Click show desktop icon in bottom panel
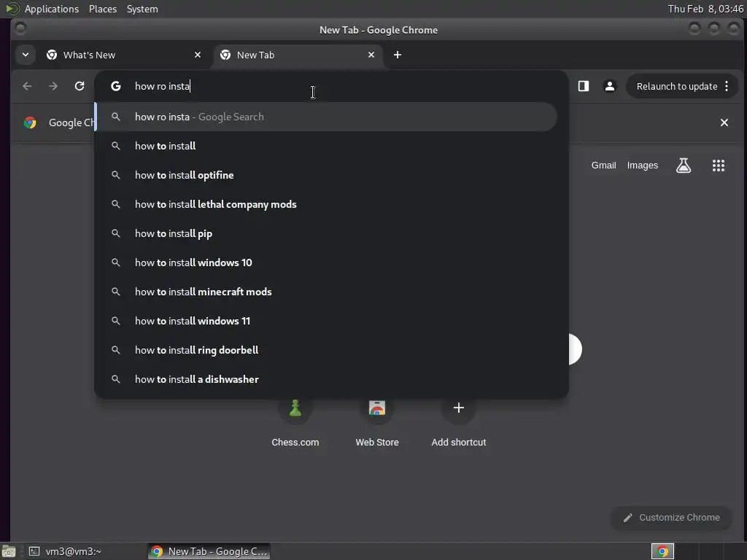This screenshot has width=747, height=560. pos(8,552)
